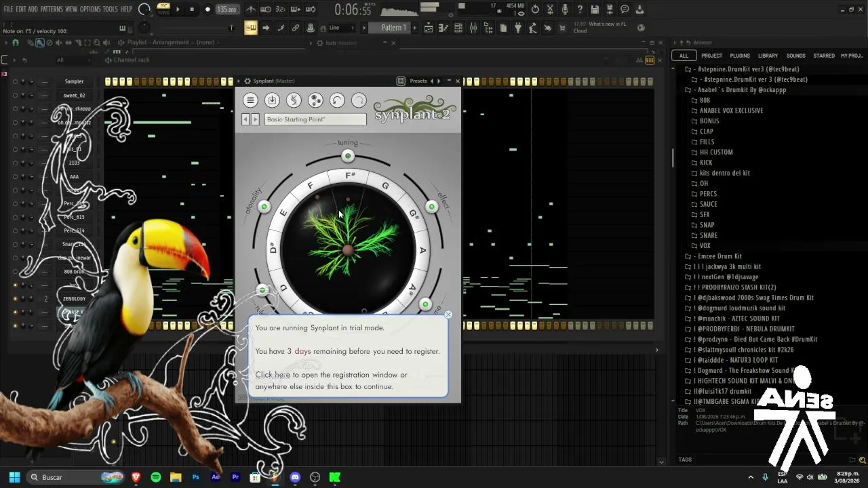Open the mixer with the faders icon
The image size is (868, 488).
pos(473,28)
